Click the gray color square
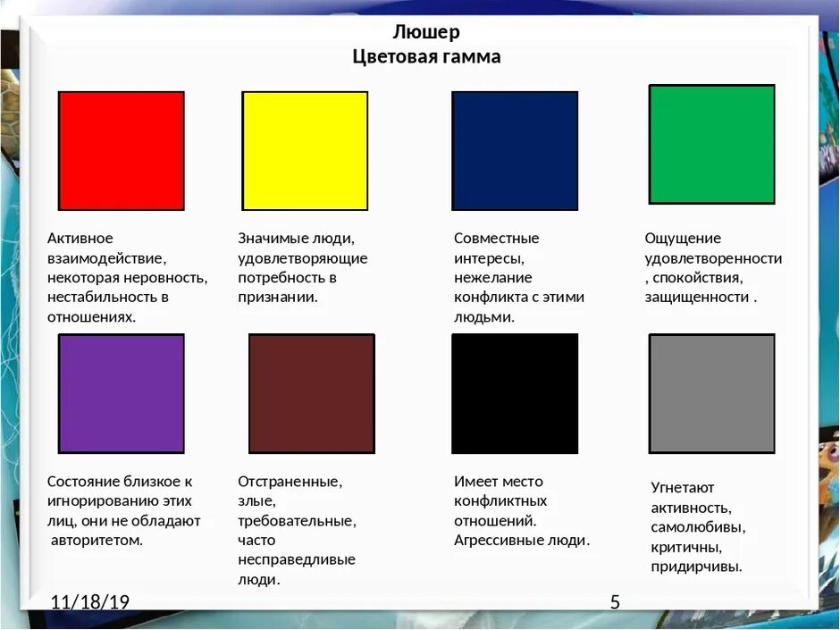 pyautogui.click(x=712, y=394)
